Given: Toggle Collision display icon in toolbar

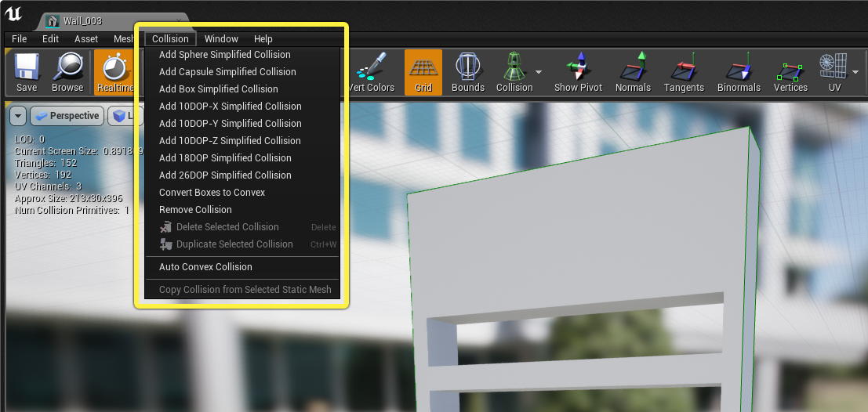Looking at the screenshot, I should coord(514,72).
